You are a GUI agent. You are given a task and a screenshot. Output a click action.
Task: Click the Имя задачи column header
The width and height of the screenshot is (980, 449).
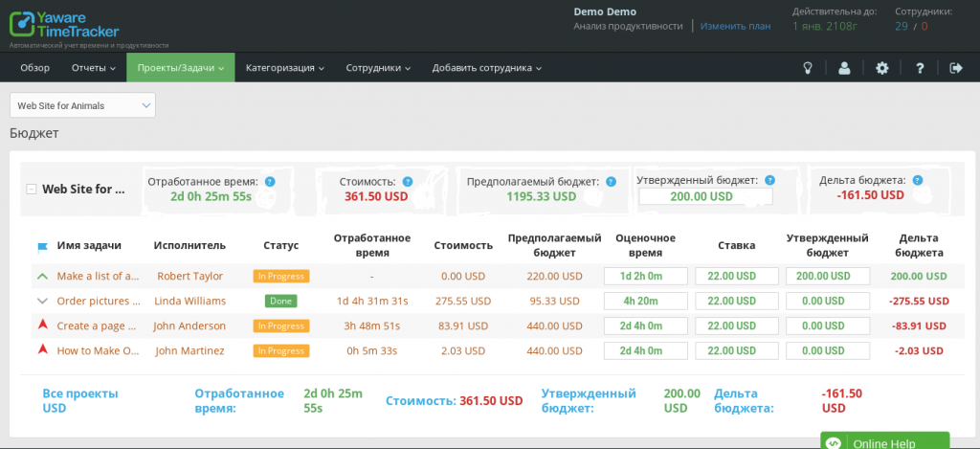click(x=89, y=245)
